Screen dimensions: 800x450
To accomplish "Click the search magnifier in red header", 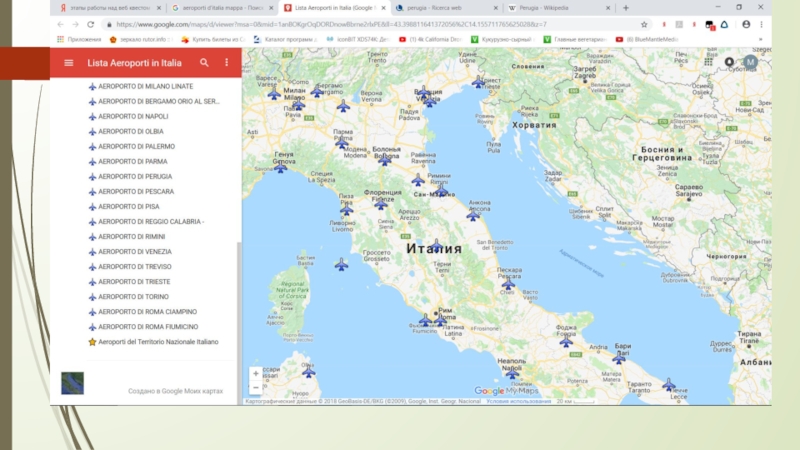I will (204, 62).
